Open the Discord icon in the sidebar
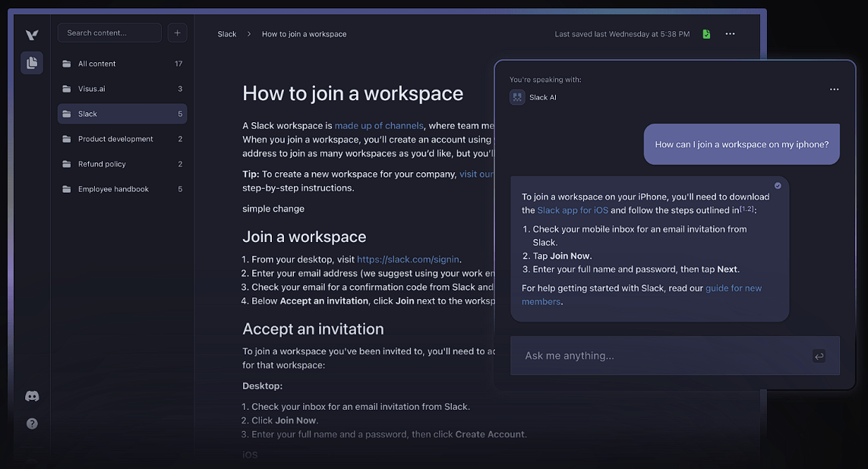Screen dimensions: 868x469 [x=32, y=396]
